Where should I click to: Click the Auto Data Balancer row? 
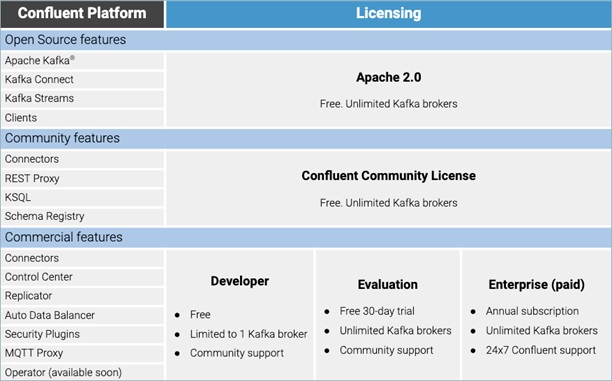[82, 315]
